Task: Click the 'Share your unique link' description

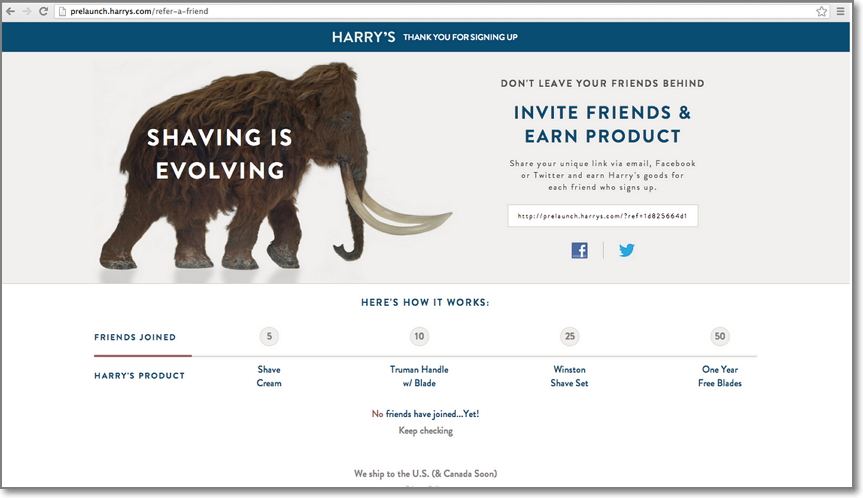Action: pyautogui.click(x=602, y=175)
